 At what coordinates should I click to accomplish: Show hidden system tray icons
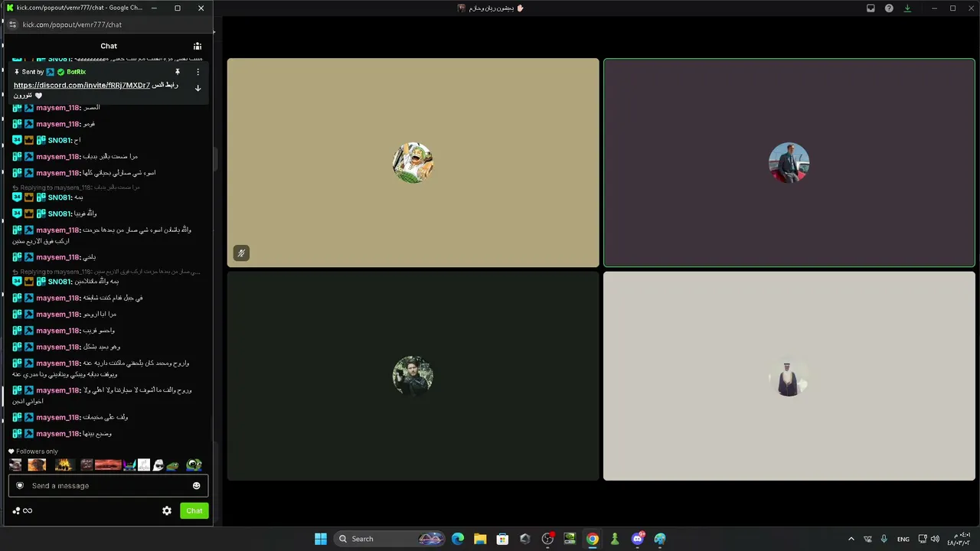(x=851, y=539)
